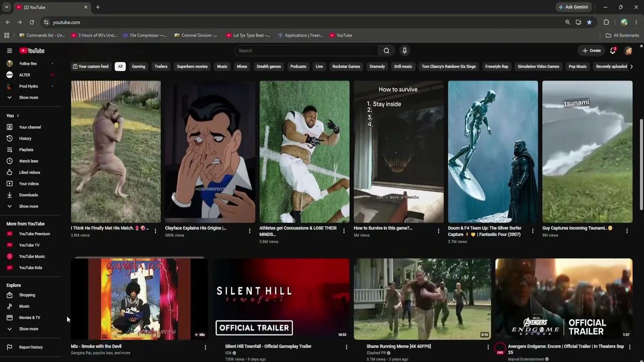Select the Podcasts filter chip

[298, 66]
